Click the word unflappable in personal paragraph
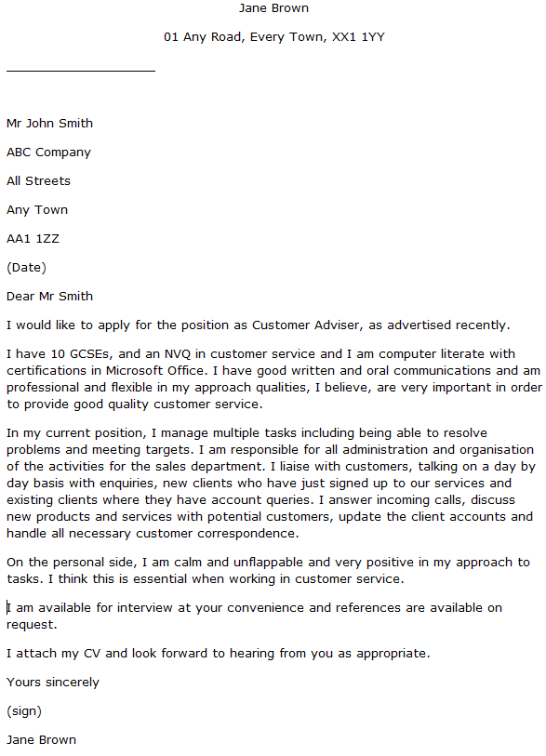Screen dimensions: 546x756 [x=268, y=563]
